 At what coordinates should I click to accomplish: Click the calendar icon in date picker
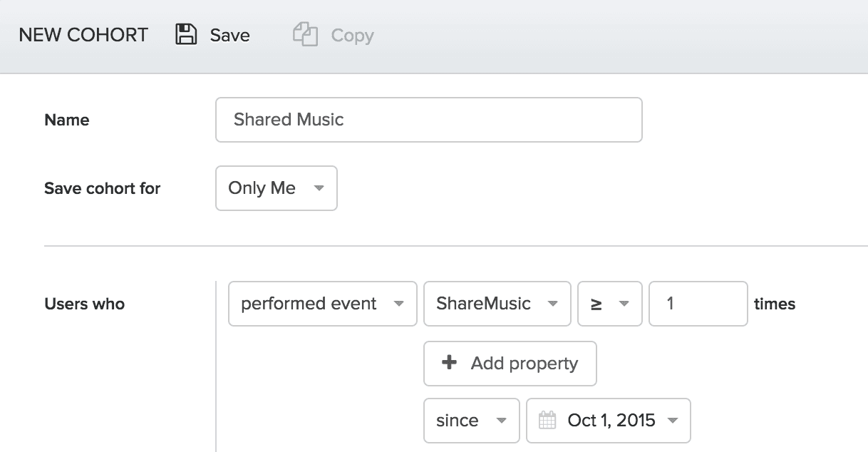547,421
